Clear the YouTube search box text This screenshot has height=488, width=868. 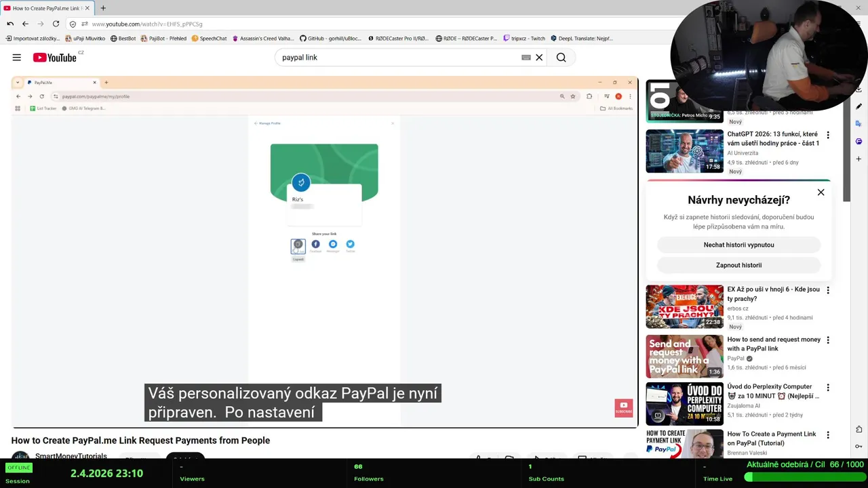[x=539, y=58]
